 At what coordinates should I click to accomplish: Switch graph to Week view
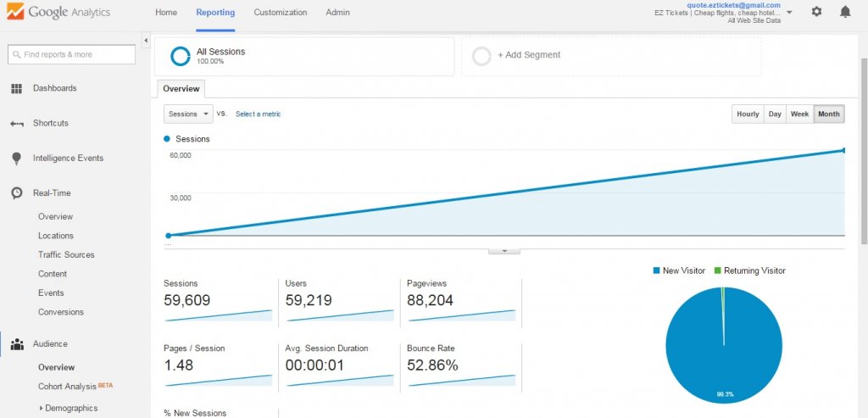coord(799,114)
